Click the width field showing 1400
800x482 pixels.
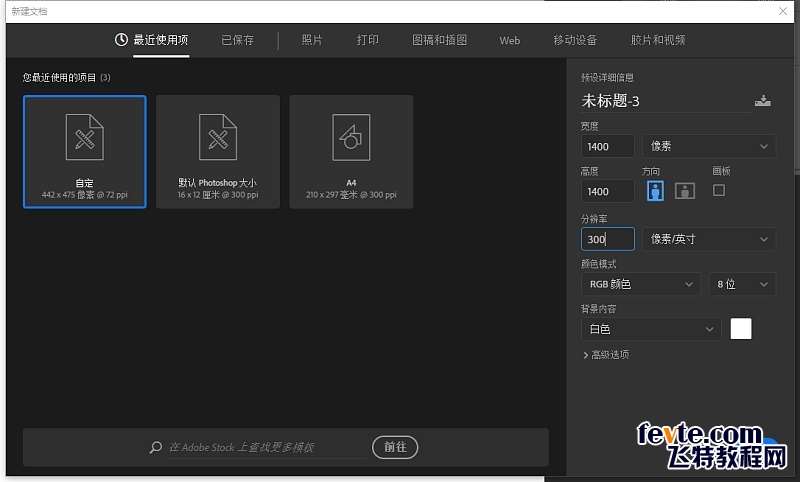[x=608, y=146]
